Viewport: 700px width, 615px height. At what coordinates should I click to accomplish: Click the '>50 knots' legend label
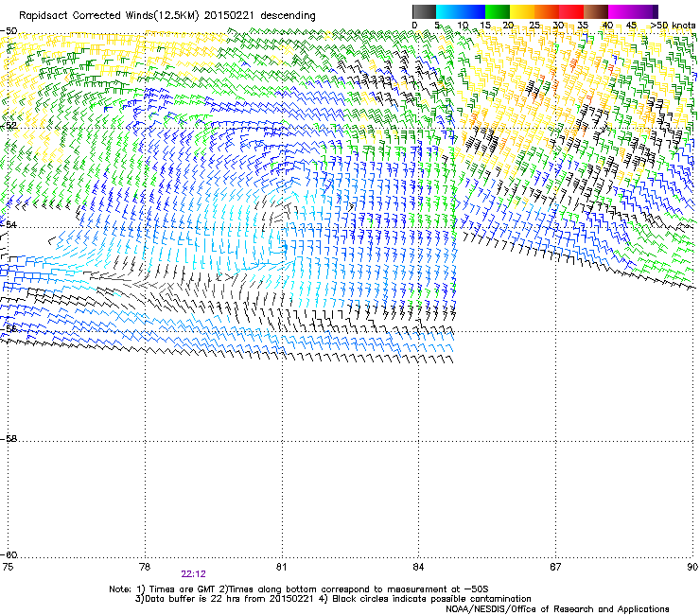(673, 26)
